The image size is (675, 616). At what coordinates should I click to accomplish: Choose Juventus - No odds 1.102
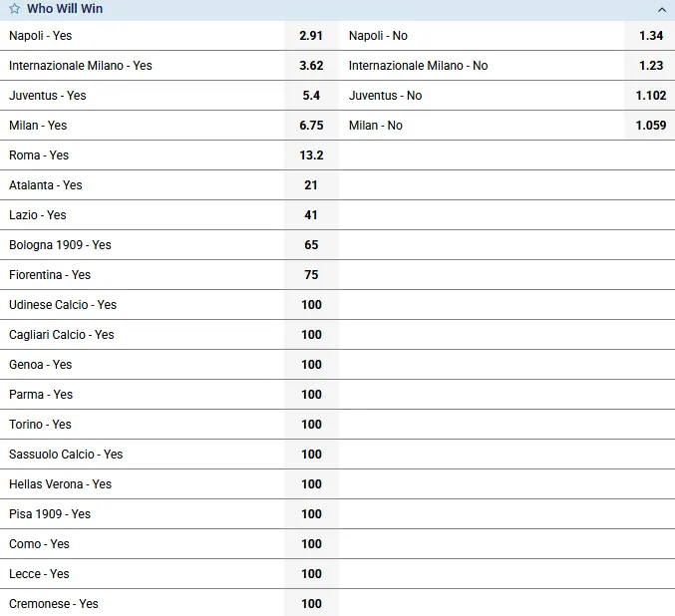pyautogui.click(x=650, y=96)
